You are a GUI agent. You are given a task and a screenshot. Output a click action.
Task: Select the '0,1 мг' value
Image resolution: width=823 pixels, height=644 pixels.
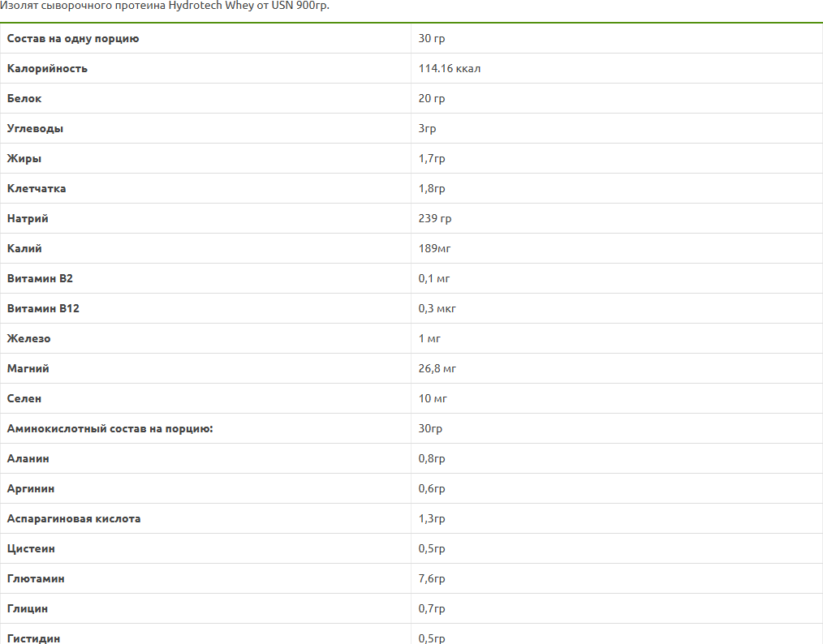tap(434, 278)
